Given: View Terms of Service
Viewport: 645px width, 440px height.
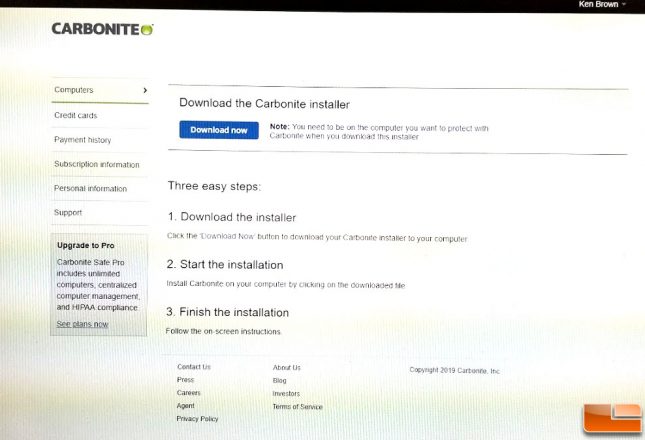Looking at the screenshot, I should 297,407.
